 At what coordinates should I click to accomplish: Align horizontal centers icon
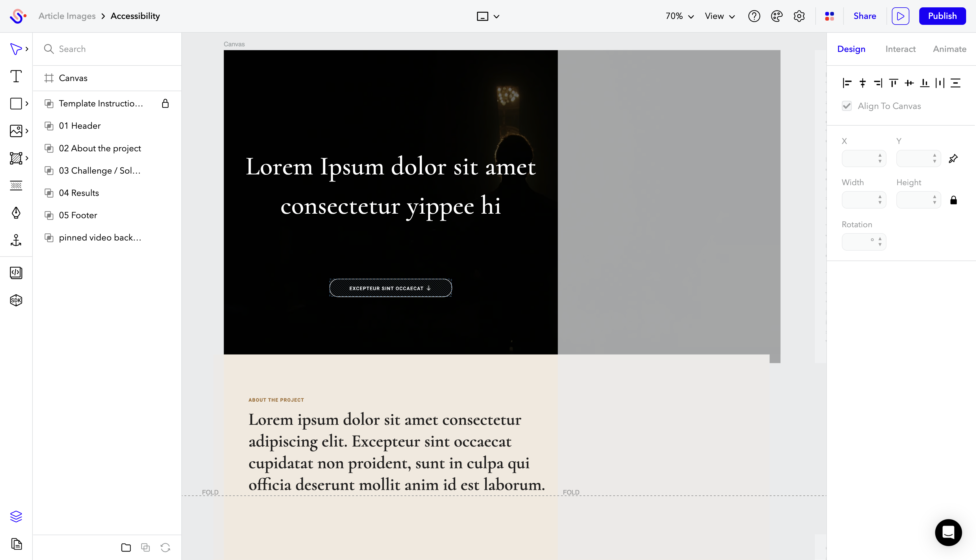pos(862,83)
